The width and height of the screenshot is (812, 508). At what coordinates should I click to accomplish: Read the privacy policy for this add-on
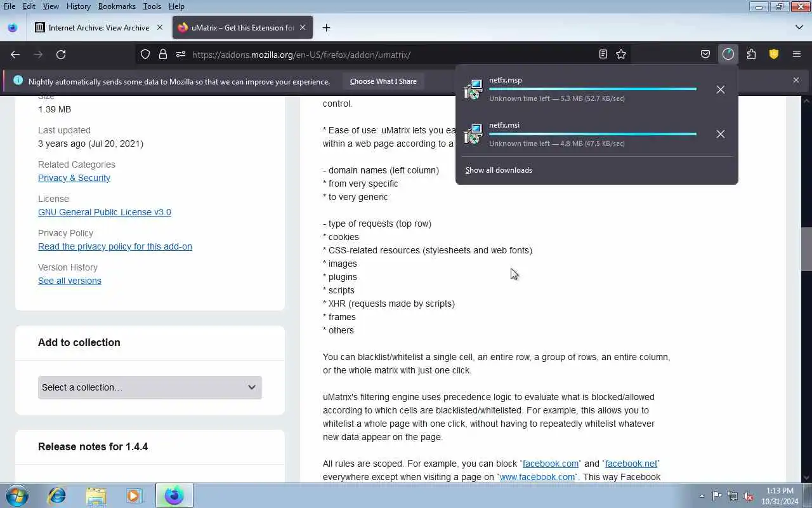pos(115,246)
